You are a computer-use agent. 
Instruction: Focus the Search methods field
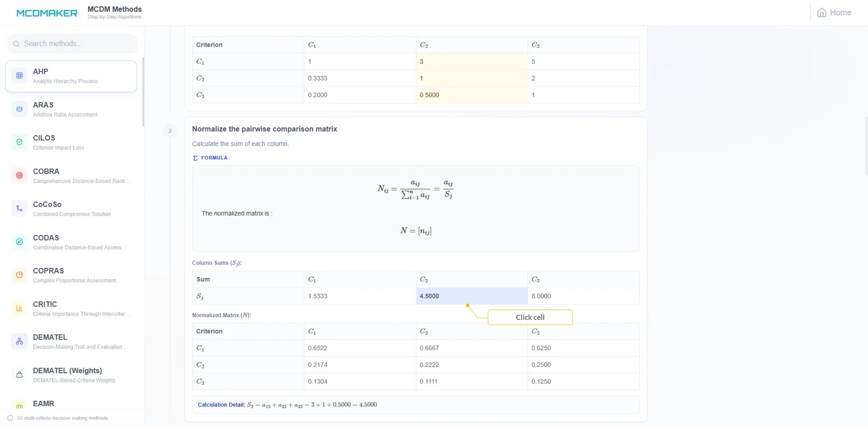click(72, 44)
